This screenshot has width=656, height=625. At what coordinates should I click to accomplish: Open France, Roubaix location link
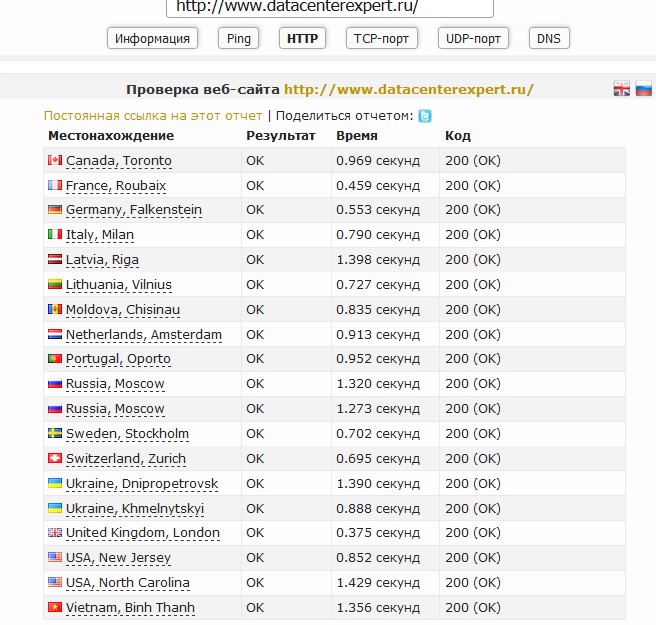pos(116,185)
